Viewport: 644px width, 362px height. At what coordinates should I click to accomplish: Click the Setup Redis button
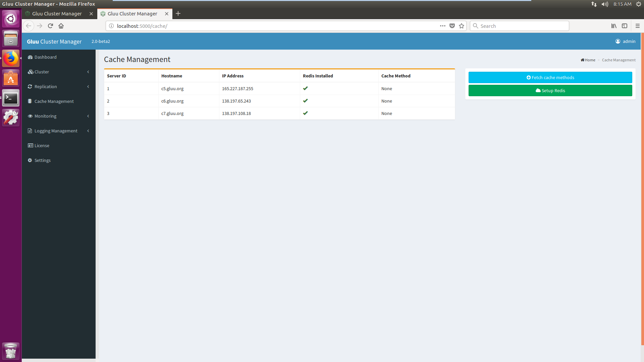550,90
